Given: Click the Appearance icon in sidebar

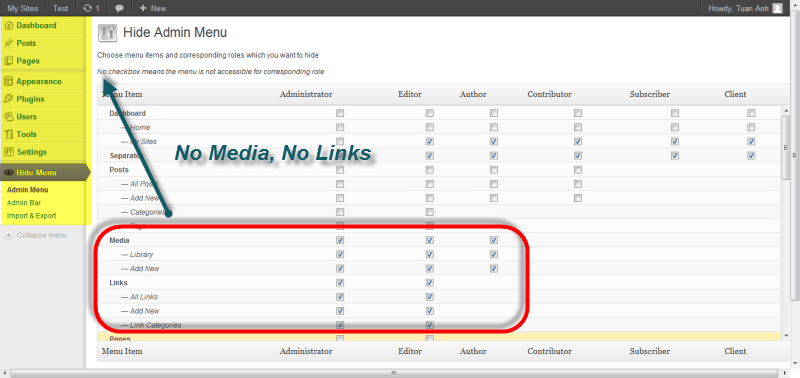Looking at the screenshot, I should (8, 82).
